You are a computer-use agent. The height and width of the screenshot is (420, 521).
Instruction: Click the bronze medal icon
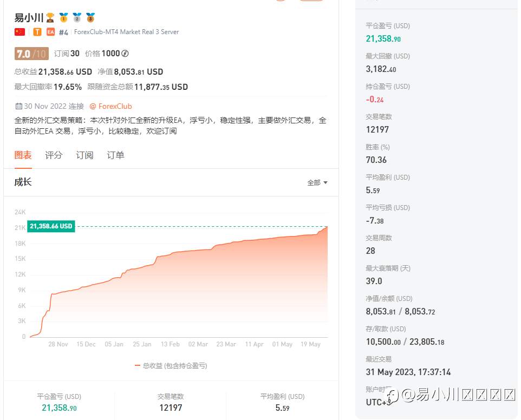90,18
